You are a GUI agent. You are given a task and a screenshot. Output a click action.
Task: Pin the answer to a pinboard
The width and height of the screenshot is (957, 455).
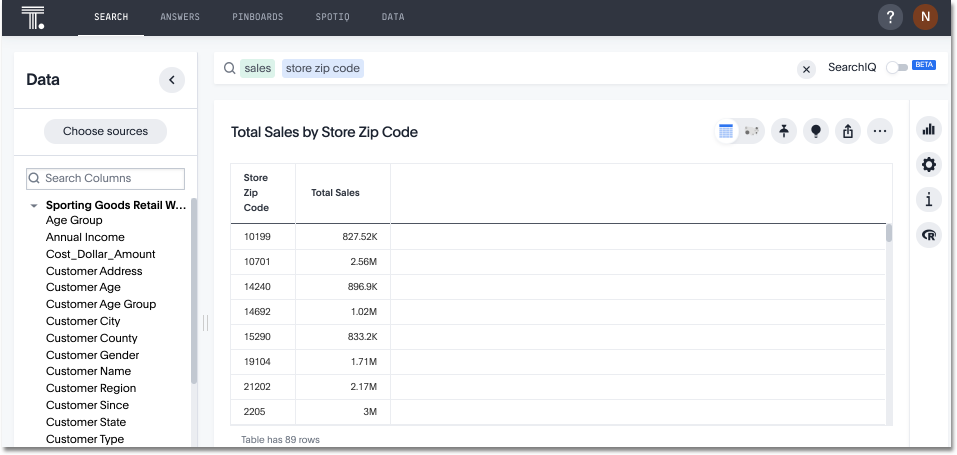click(784, 131)
